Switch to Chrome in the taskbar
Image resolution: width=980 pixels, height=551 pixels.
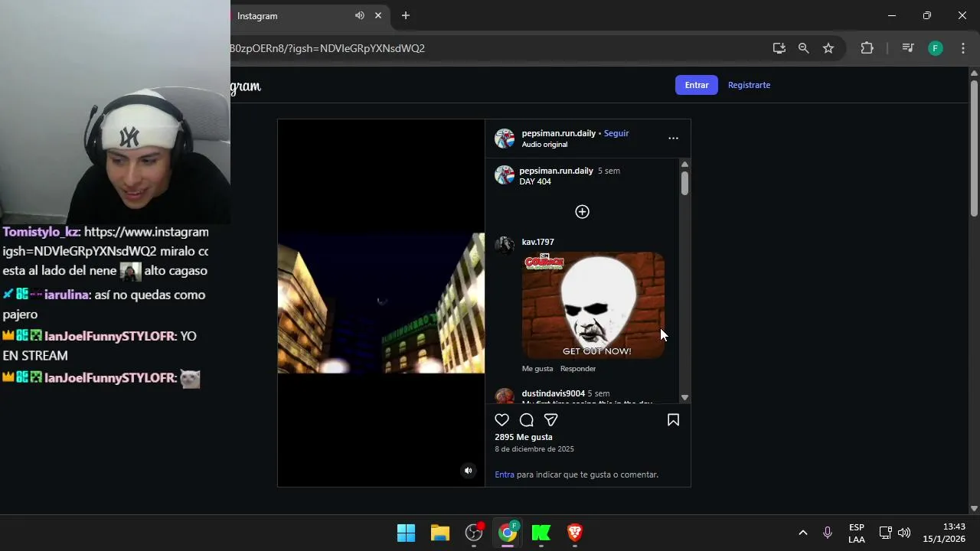(508, 533)
